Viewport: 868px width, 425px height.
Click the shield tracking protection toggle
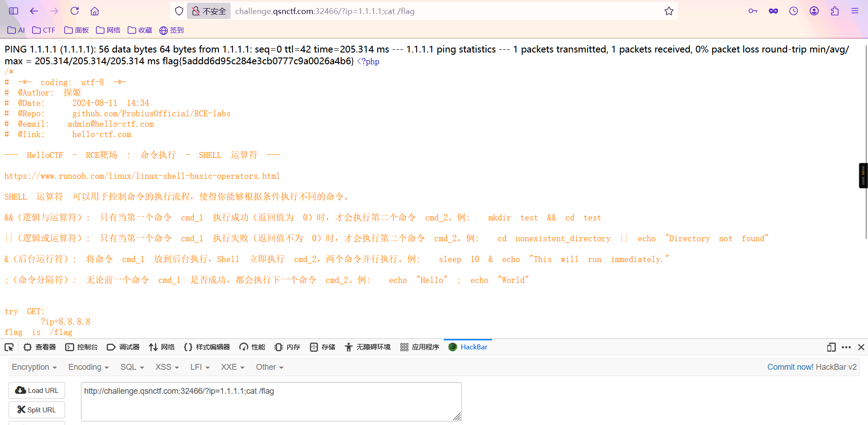[179, 11]
